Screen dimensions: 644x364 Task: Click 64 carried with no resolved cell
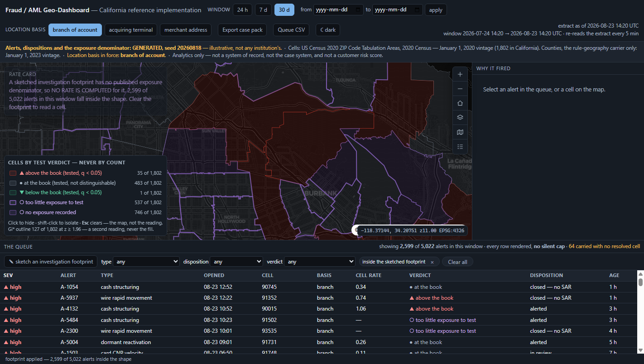[604, 247]
